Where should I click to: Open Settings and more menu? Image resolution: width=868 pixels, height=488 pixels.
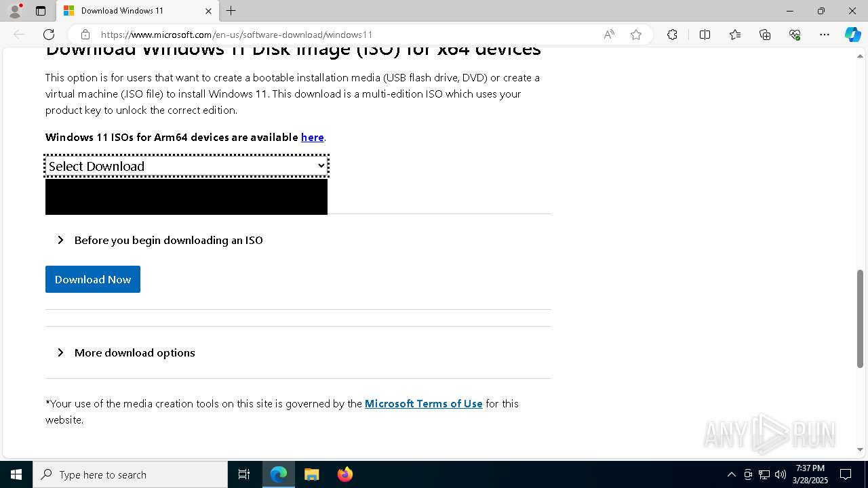click(825, 35)
